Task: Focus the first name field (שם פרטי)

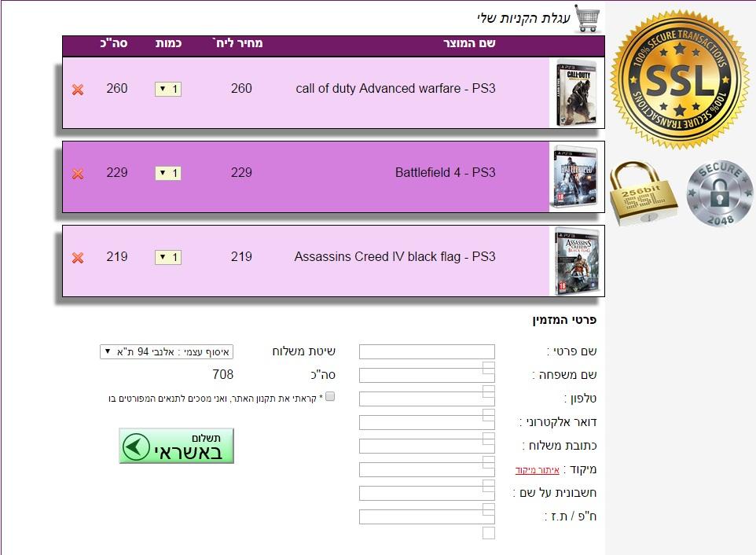Action: click(x=427, y=351)
